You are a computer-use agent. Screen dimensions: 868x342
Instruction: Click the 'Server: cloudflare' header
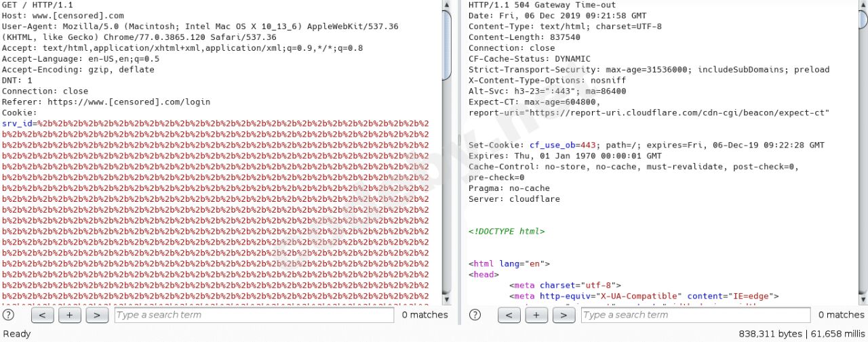pos(515,200)
